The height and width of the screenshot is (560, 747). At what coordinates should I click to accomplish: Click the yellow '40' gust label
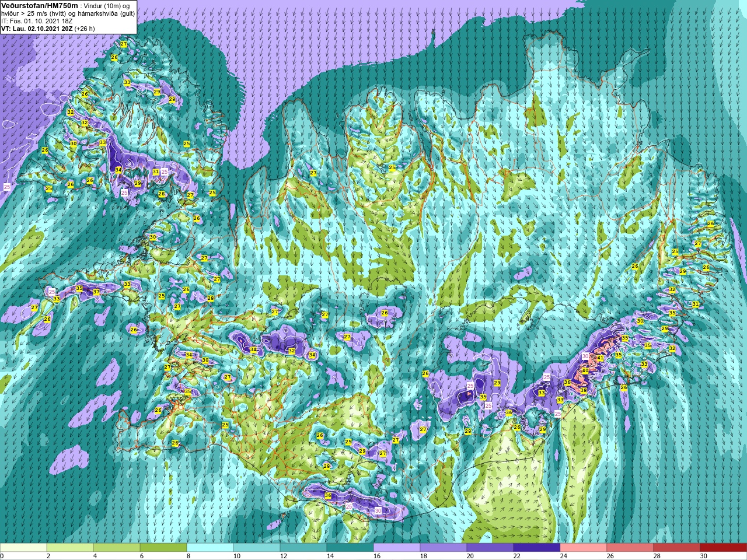click(585, 370)
